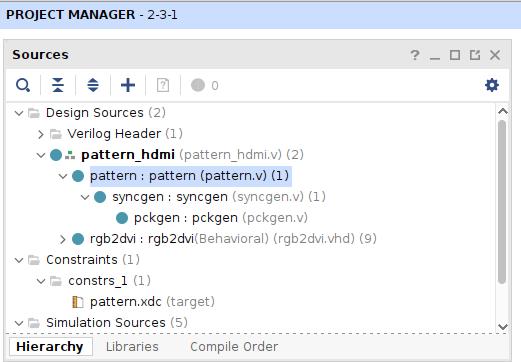521x362 pixels.
Task: Open the Sources help question mark
Action: [415, 55]
